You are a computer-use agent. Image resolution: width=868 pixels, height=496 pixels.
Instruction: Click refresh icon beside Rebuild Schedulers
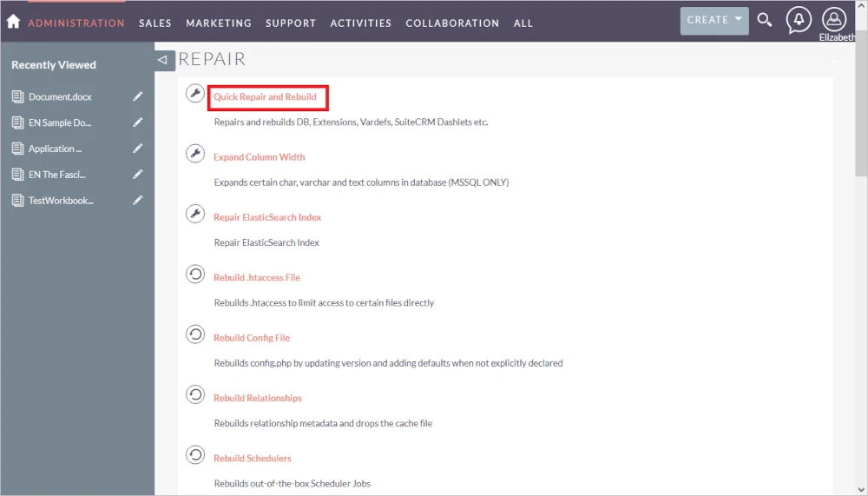[194, 455]
